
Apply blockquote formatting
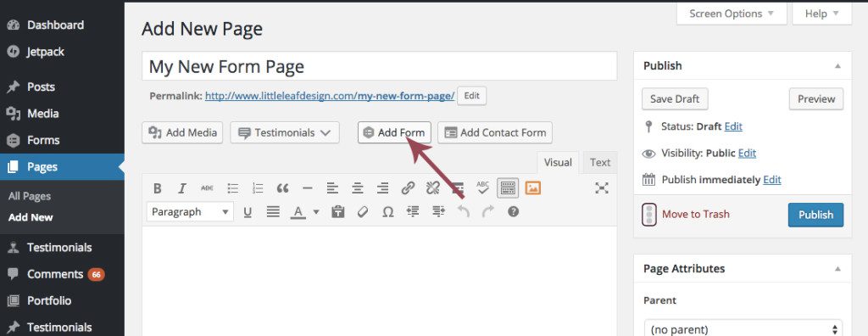click(282, 188)
